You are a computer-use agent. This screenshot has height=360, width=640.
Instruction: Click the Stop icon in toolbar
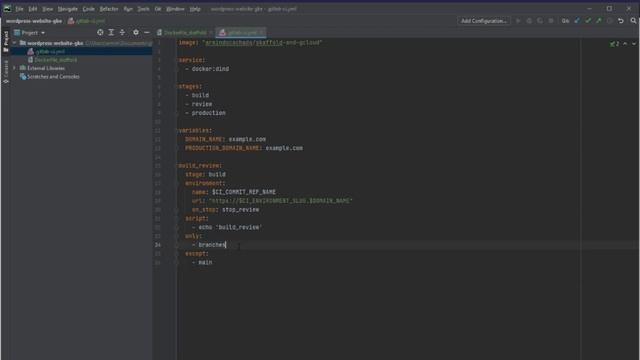coord(551,21)
